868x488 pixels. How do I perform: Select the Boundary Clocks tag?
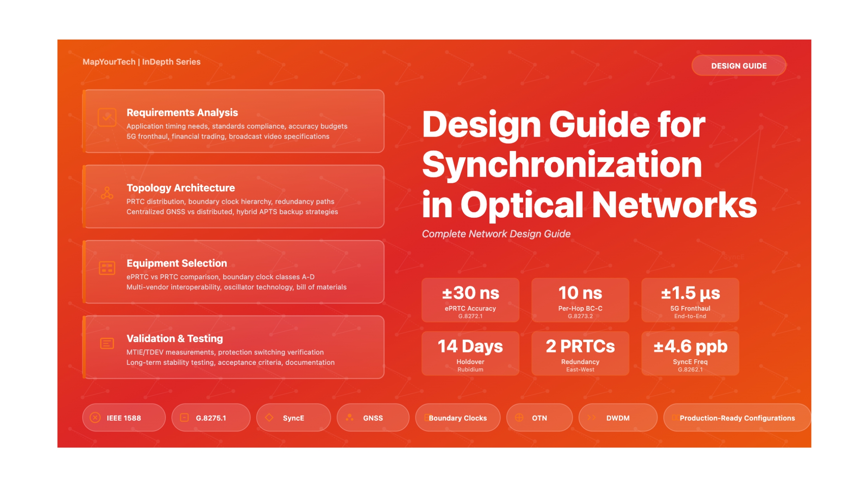pos(458,418)
